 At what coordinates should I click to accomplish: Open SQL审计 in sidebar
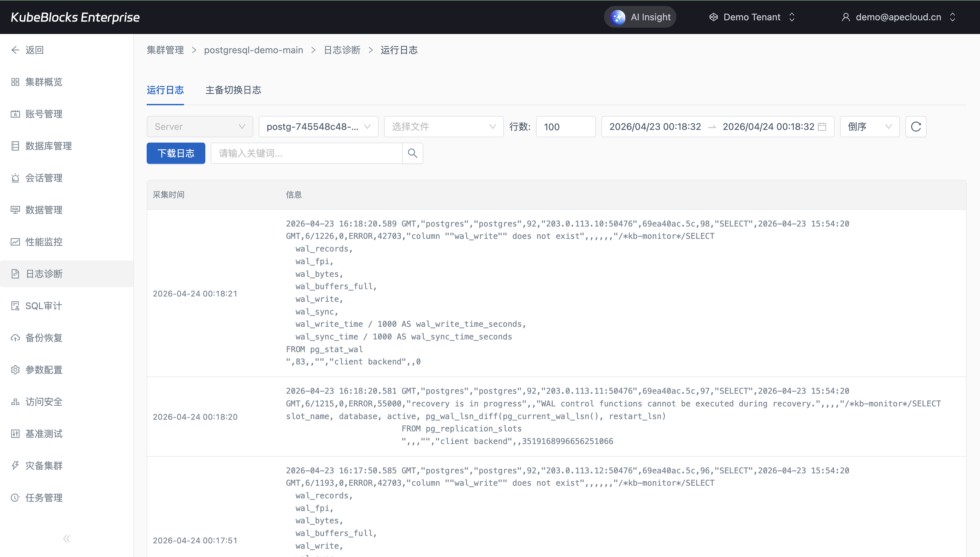43,306
